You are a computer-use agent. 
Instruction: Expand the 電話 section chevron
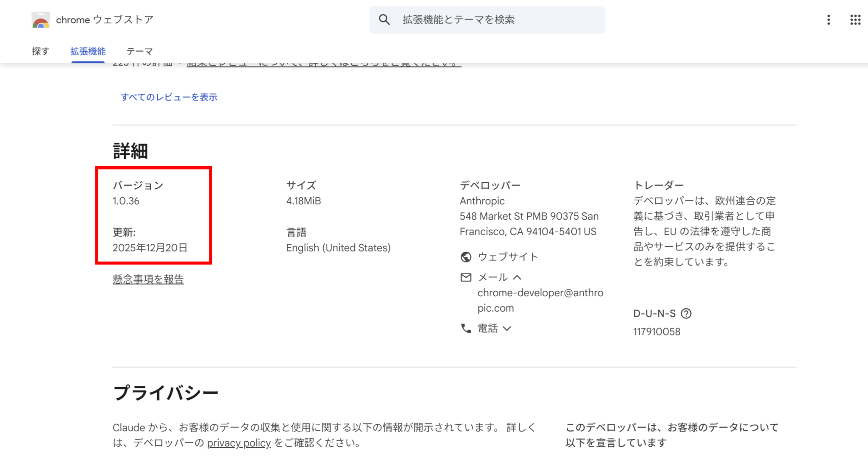(507, 329)
